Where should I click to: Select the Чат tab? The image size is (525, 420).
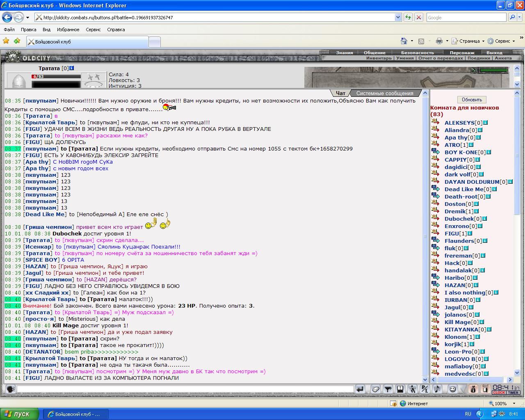pyautogui.click(x=340, y=93)
